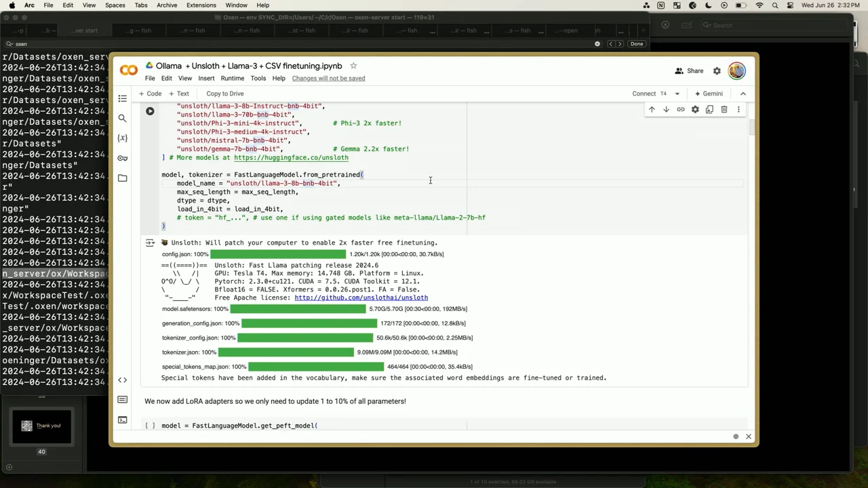Open the code snippets sidebar icon
The width and height of the screenshot is (868, 488).
(122, 380)
